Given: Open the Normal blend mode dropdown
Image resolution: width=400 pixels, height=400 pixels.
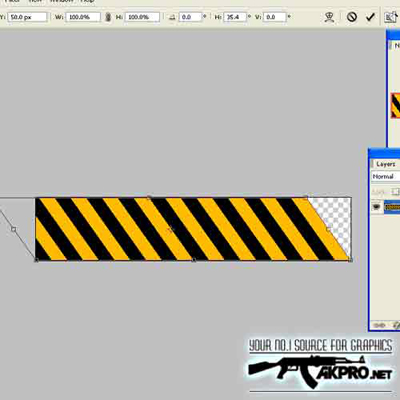Looking at the screenshot, I should tap(386, 176).
